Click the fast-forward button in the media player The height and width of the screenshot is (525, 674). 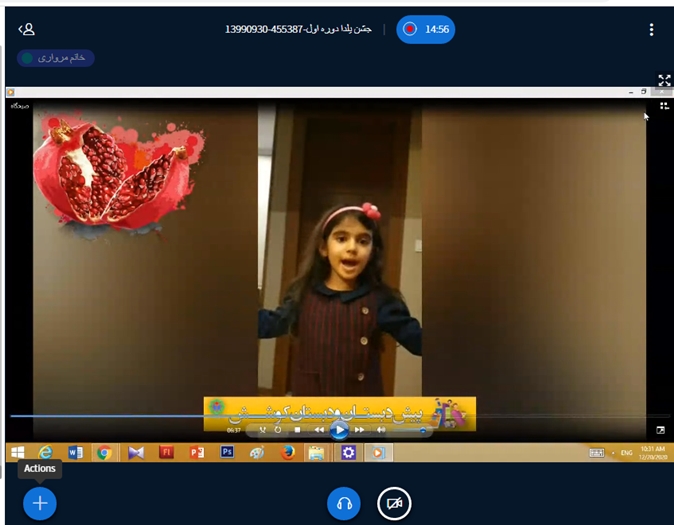(x=360, y=430)
